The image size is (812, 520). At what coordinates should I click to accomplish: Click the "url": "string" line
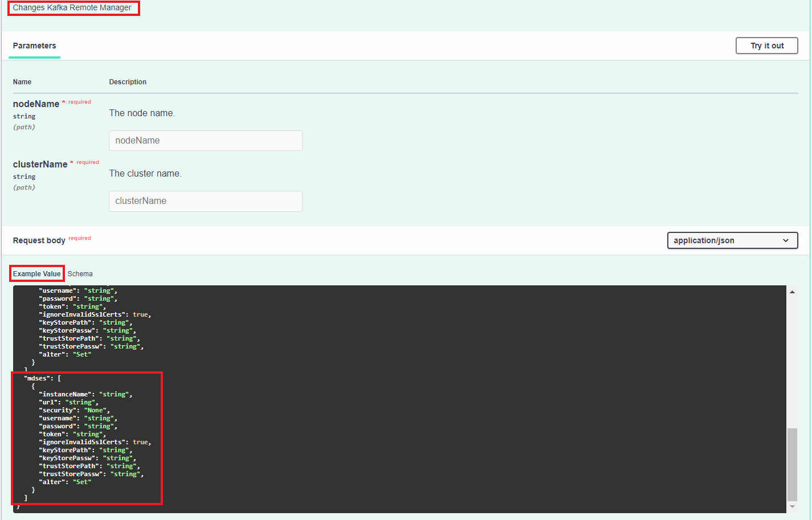pyautogui.click(x=68, y=402)
